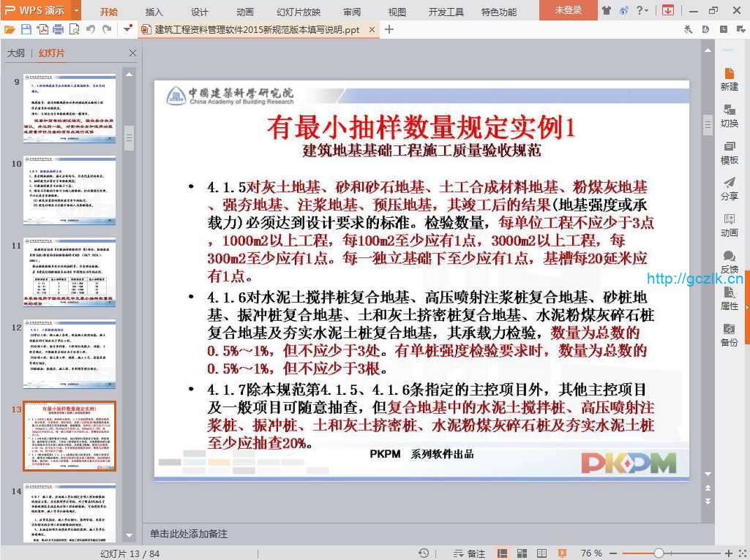Viewport: 750px width, 560px height.
Task: Open the 切换 (Transition) side panel
Action: click(729, 115)
